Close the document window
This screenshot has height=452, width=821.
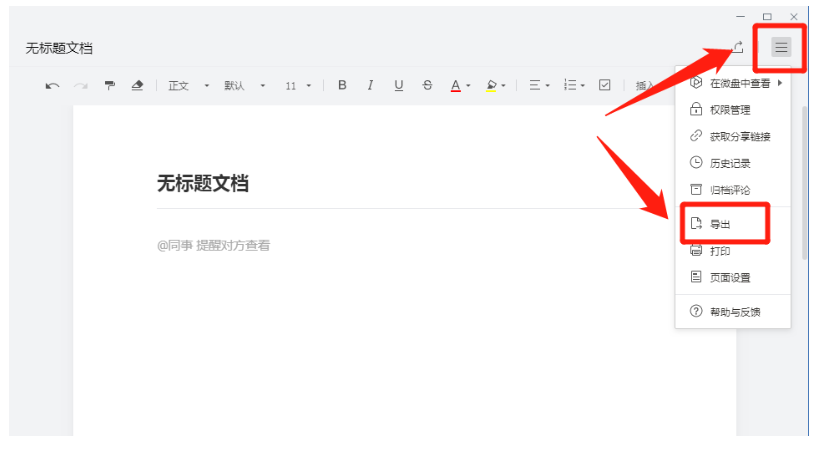pos(794,17)
